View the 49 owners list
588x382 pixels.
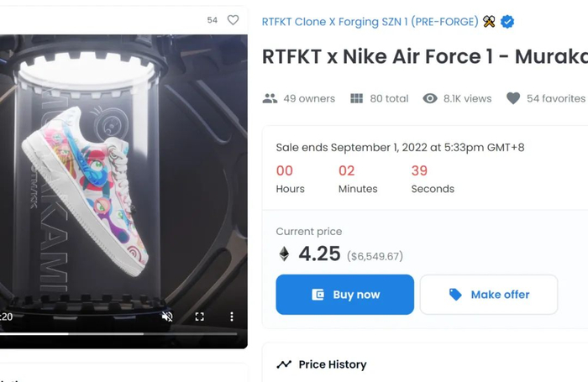308,98
